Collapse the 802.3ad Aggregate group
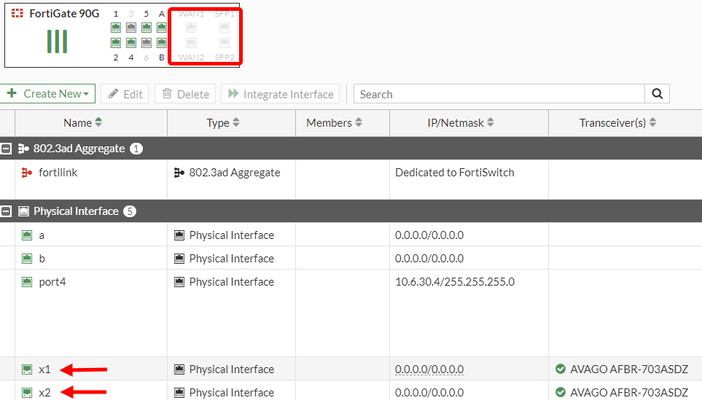 pos(6,148)
